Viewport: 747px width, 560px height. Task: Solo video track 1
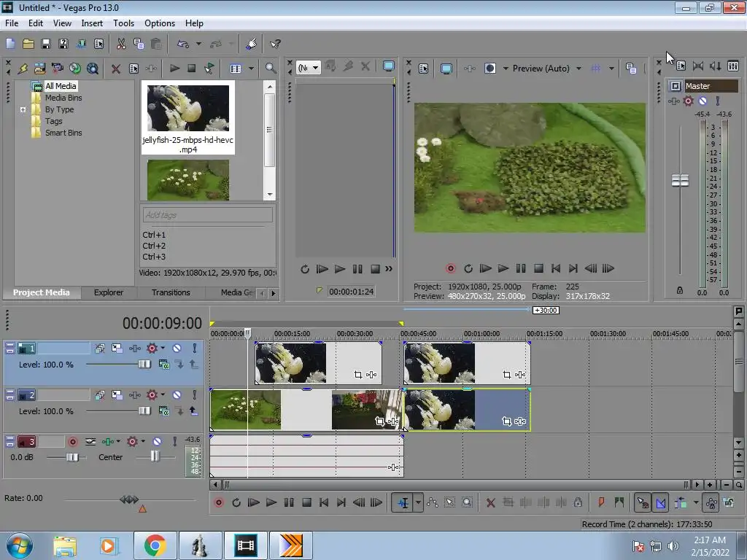[x=195, y=349]
